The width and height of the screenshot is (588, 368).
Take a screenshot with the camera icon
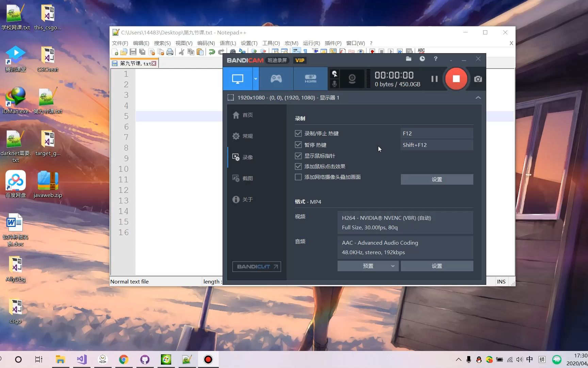coord(478,79)
